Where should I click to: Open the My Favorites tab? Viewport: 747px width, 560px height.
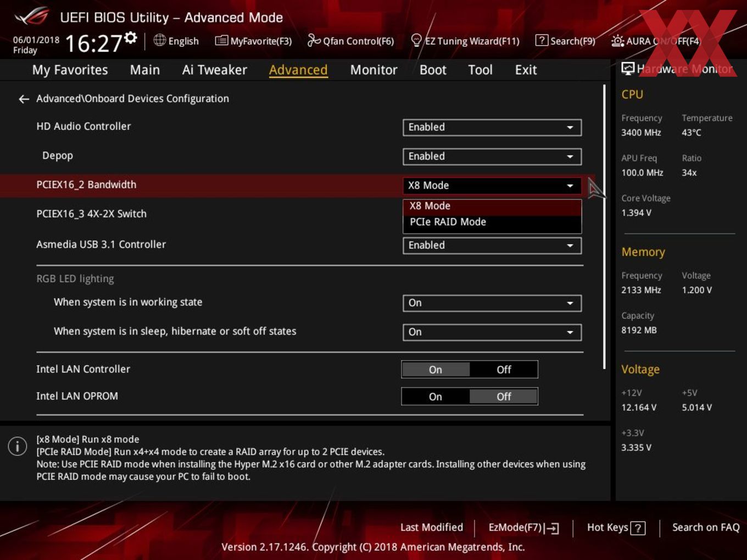click(x=70, y=70)
